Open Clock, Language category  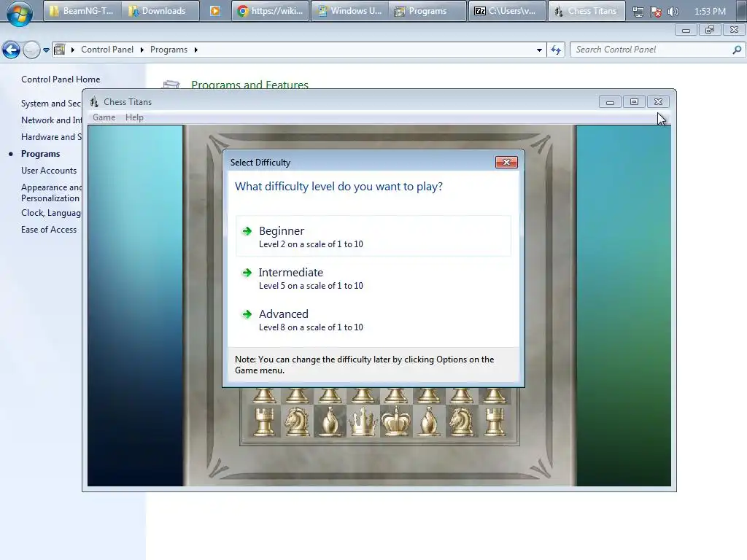52,213
